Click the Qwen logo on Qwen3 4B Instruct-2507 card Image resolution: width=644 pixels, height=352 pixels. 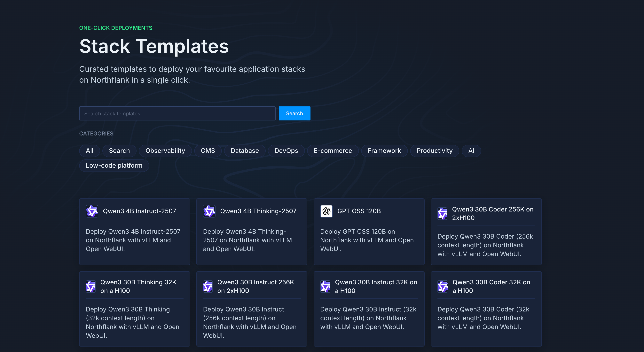pos(92,211)
